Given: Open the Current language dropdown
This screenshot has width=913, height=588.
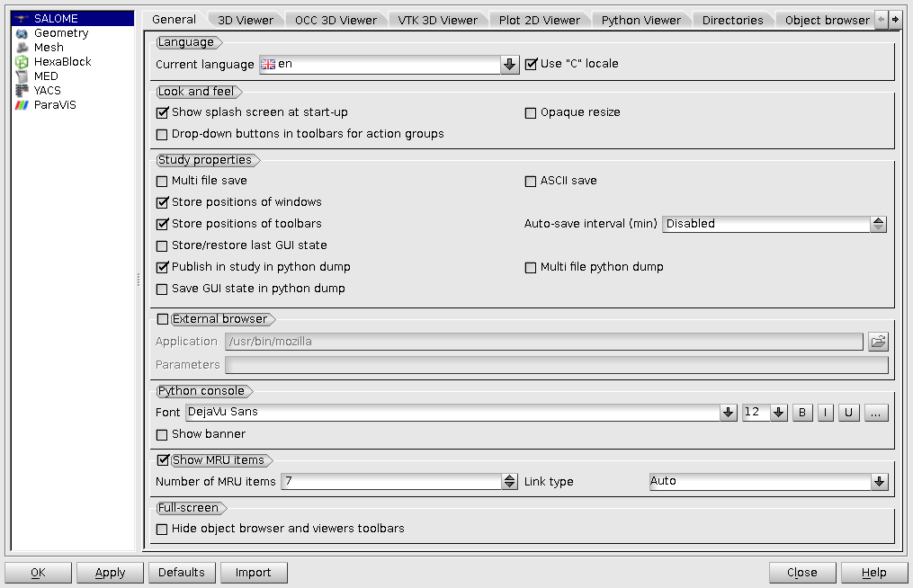Looking at the screenshot, I should (x=510, y=65).
